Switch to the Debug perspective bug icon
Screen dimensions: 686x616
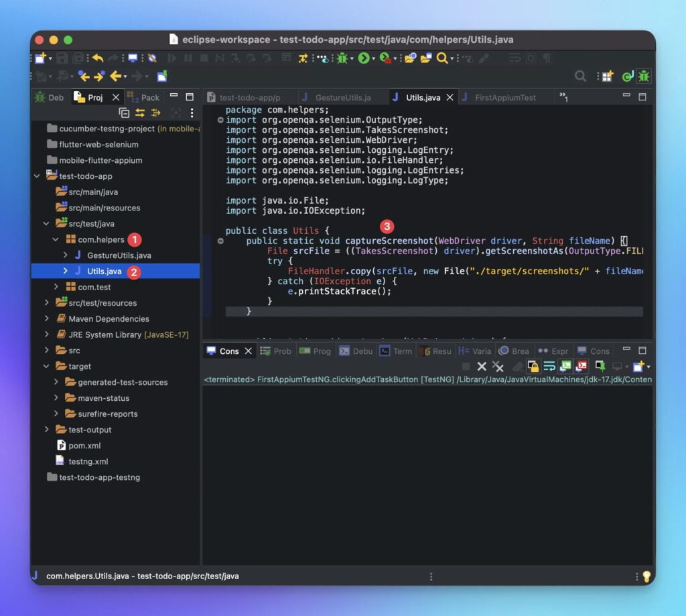[644, 76]
